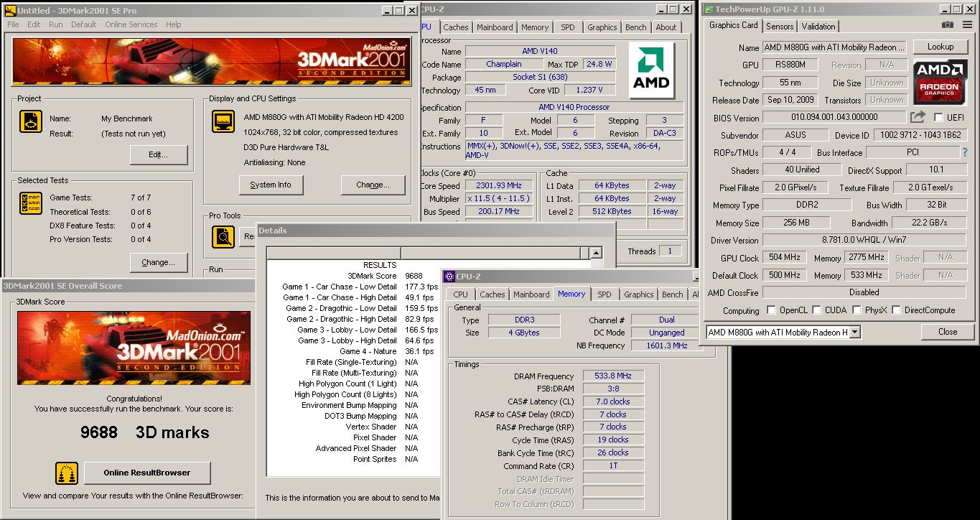This screenshot has height=520, width=980.
Task: Open the File menu in 3DMark
Action: point(13,24)
